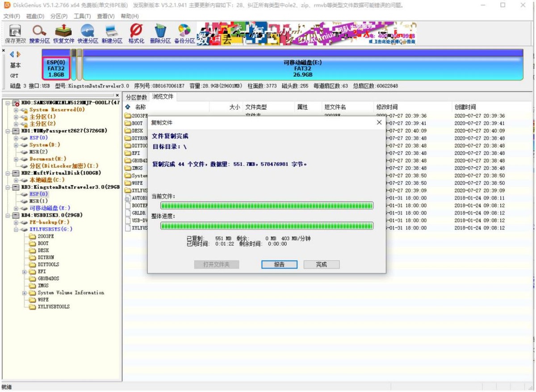536x392 pixels.
Task: Click the 删除分区 delete partition icon
Action: coord(160,33)
